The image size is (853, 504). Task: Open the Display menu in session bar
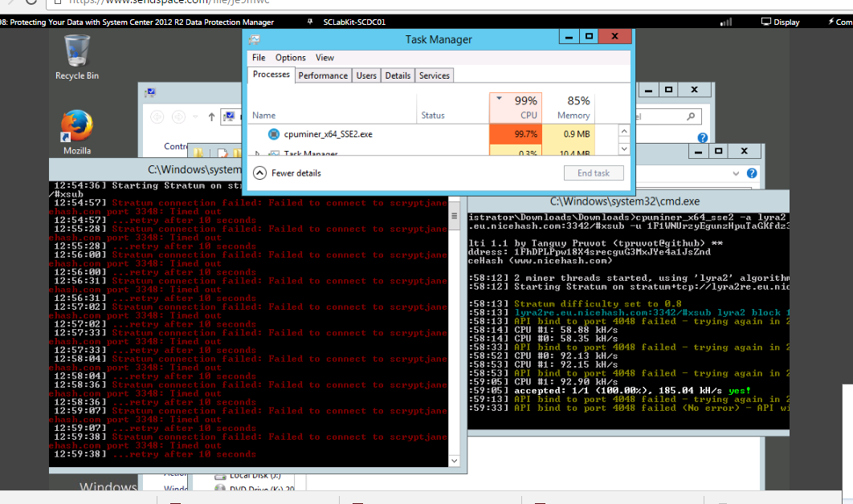coord(780,22)
